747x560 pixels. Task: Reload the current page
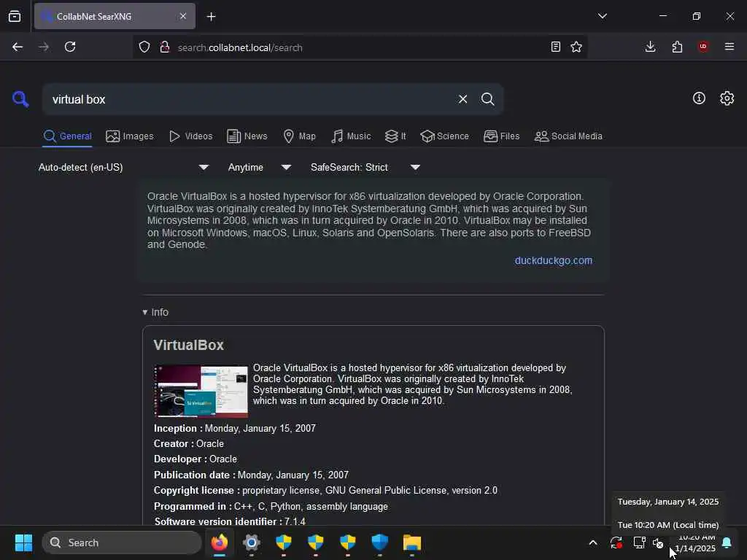click(70, 47)
